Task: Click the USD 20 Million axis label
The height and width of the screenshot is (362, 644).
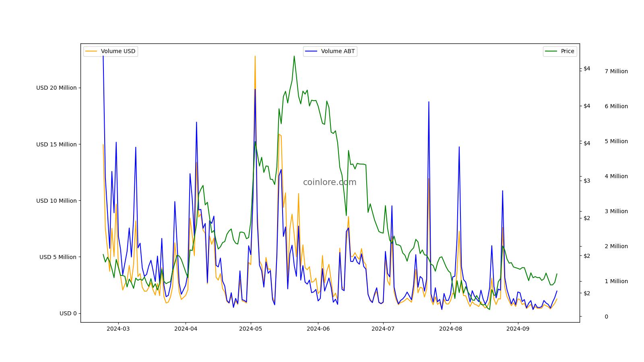Action: [x=56, y=88]
